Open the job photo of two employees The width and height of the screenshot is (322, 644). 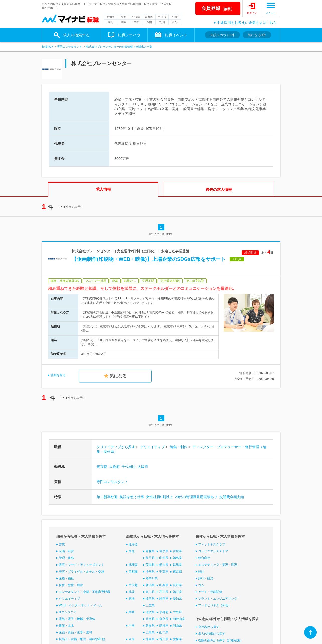tap(249, 313)
